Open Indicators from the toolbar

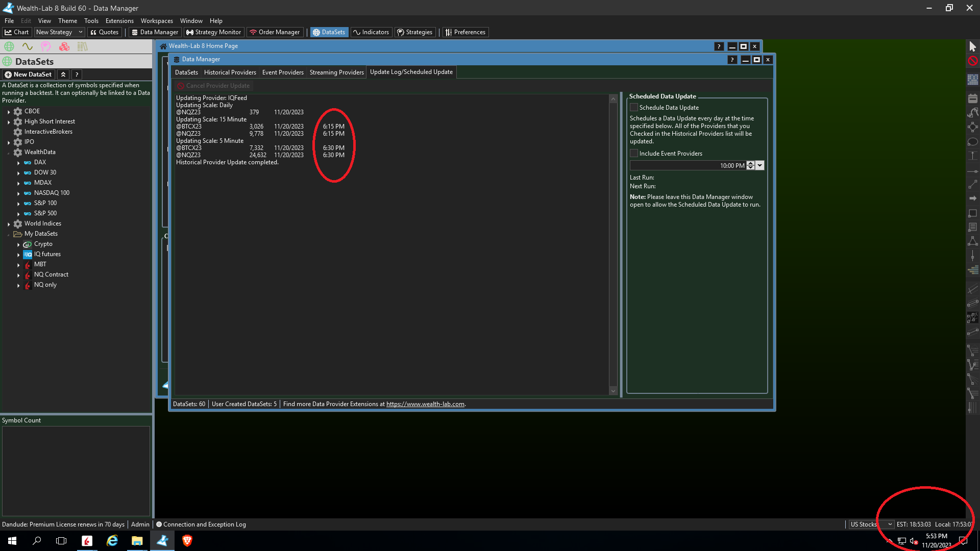[x=371, y=32]
